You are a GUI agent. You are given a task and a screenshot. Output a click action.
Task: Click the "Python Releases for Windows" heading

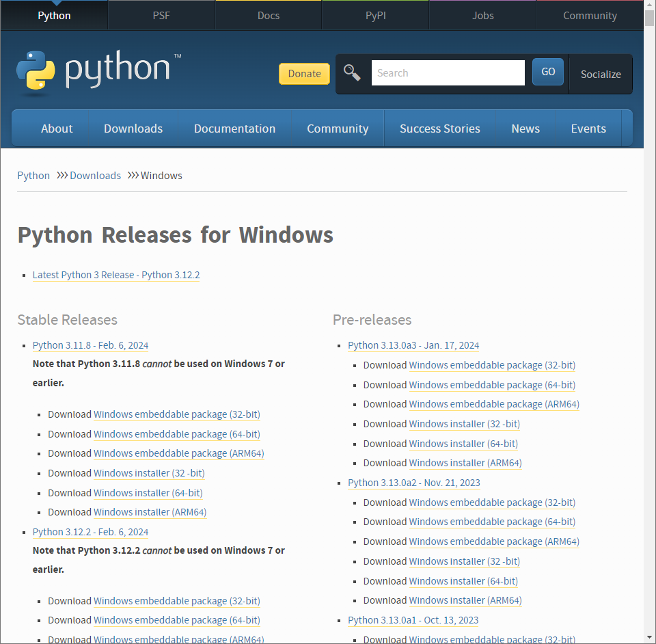176,234
